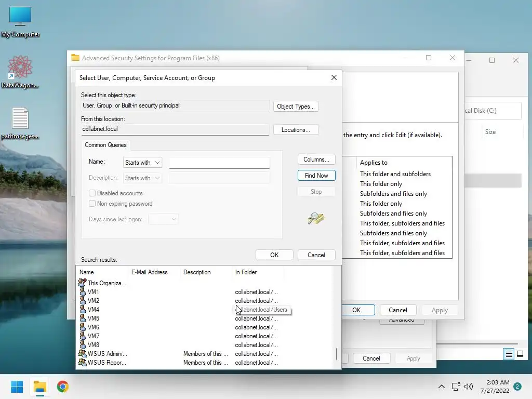Open network status tray icon
Image resolution: width=532 pixels, height=399 pixels.
(456, 387)
